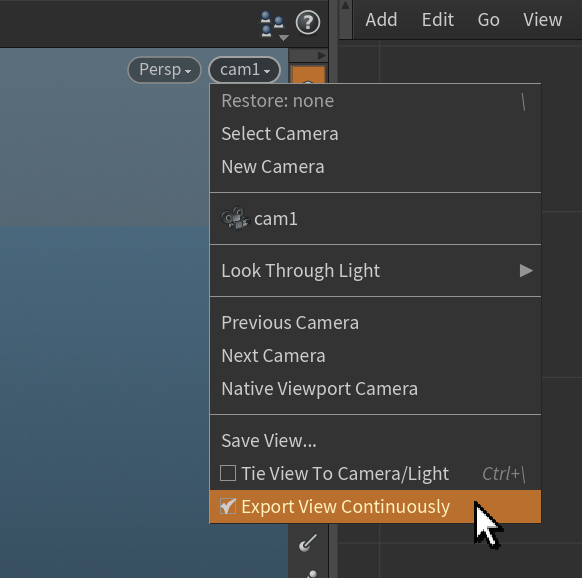Toggle Tie View To Camera/Light checkbox
Viewport: 582px width, 578px height.
coord(228,473)
